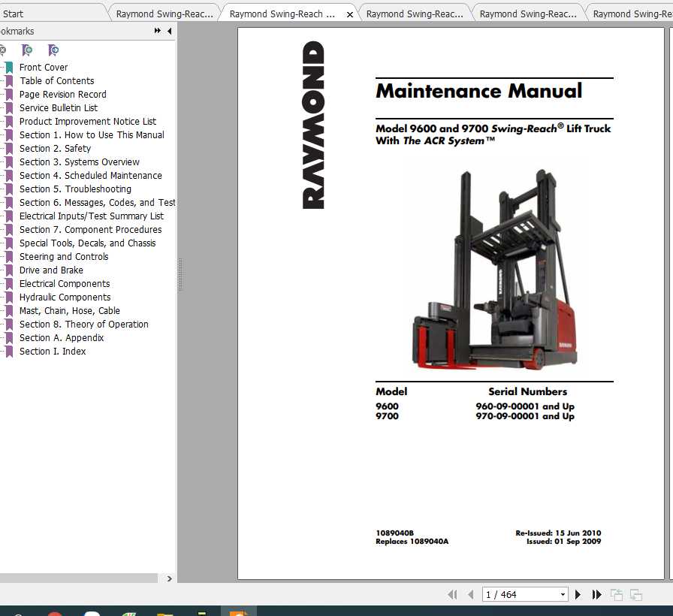Screen dimensions: 673x616
Task: Open the Table of Contents bookmark
Action: pyautogui.click(x=56, y=80)
